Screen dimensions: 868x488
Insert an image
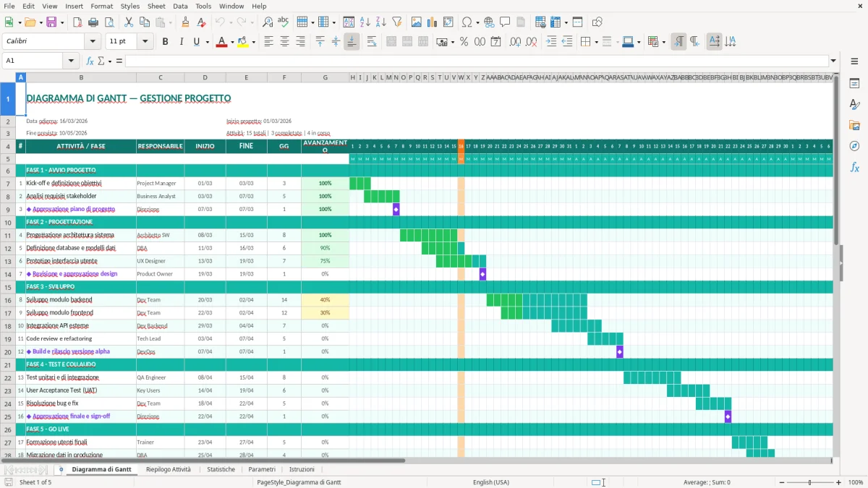tap(417, 22)
